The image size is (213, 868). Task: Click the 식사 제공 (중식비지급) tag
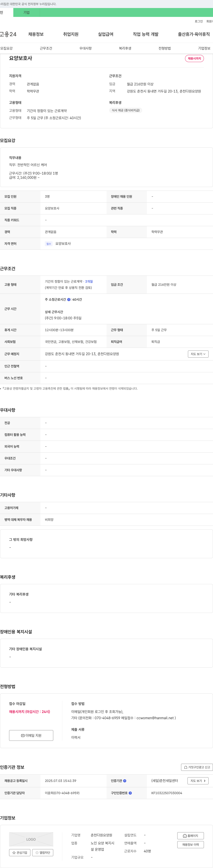(x=126, y=111)
